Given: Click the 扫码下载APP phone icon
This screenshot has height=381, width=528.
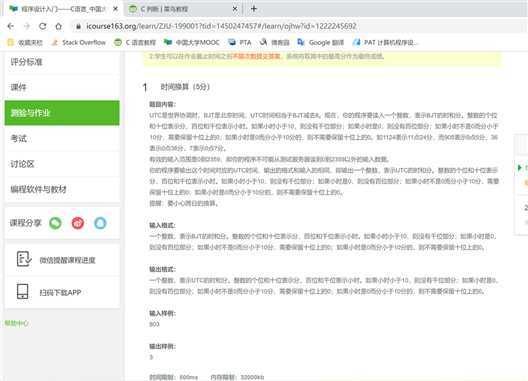Looking at the screenshot, I should point(23,291).
